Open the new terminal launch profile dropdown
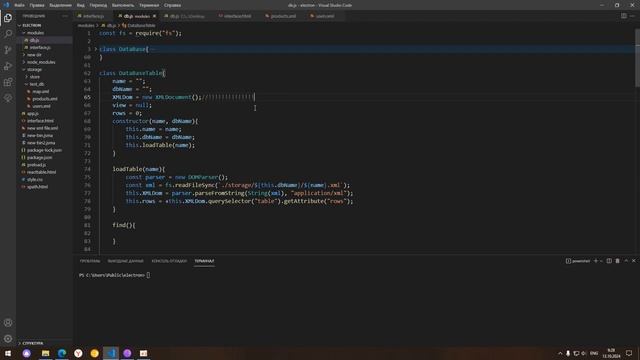 click(x=601, y=261)
